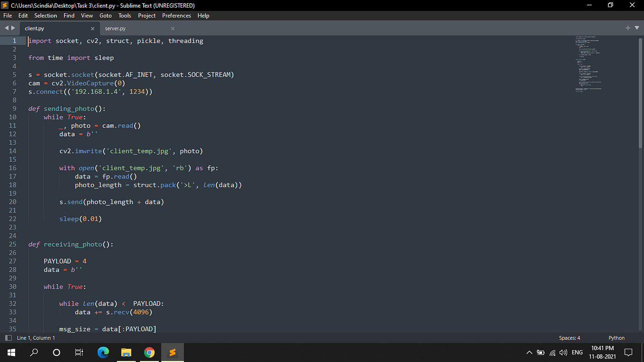
Task: Open a new tab with the plus icon
Action: (x=627, y=28)
